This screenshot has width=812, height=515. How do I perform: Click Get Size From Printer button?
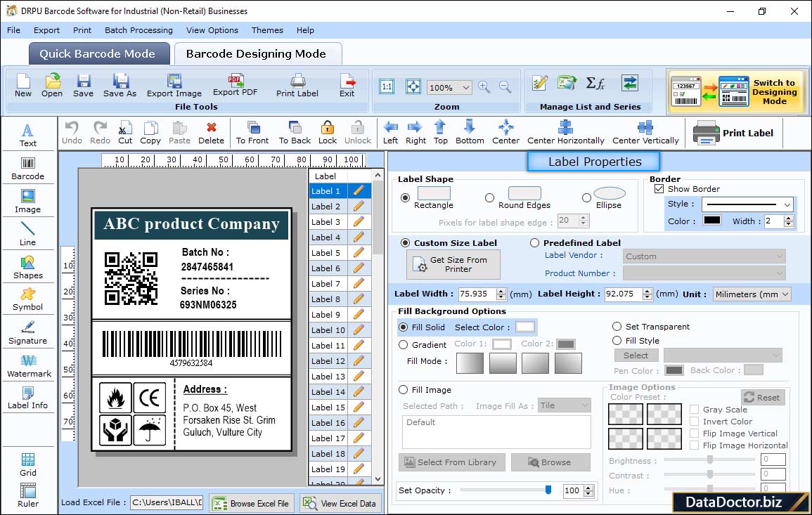point(453,264)
